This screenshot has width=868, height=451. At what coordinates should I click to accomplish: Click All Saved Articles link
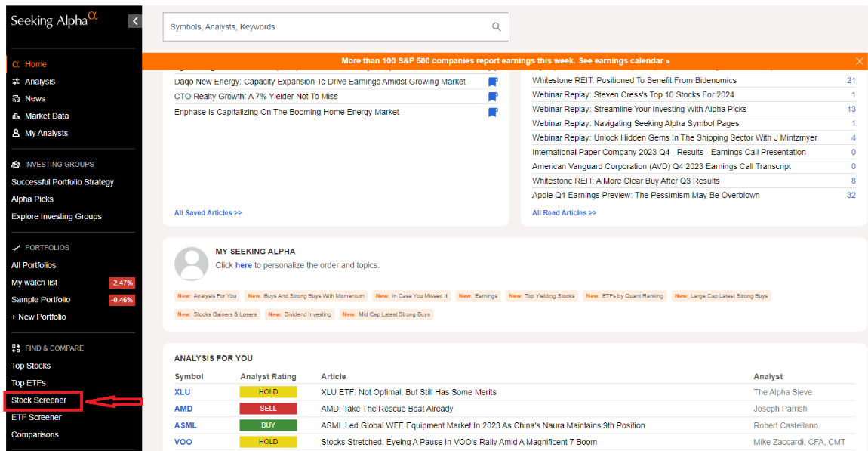208,213
